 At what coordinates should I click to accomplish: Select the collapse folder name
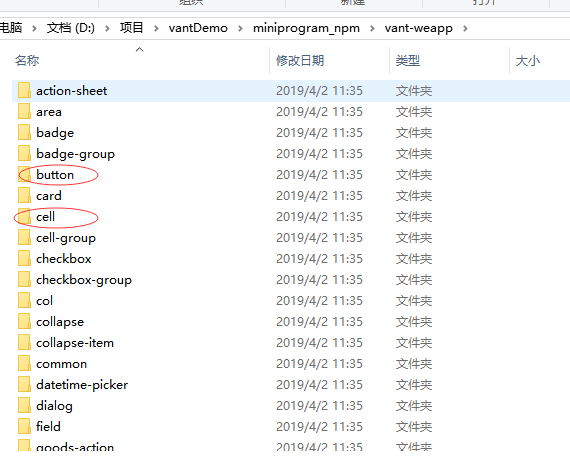coord(60,322)
